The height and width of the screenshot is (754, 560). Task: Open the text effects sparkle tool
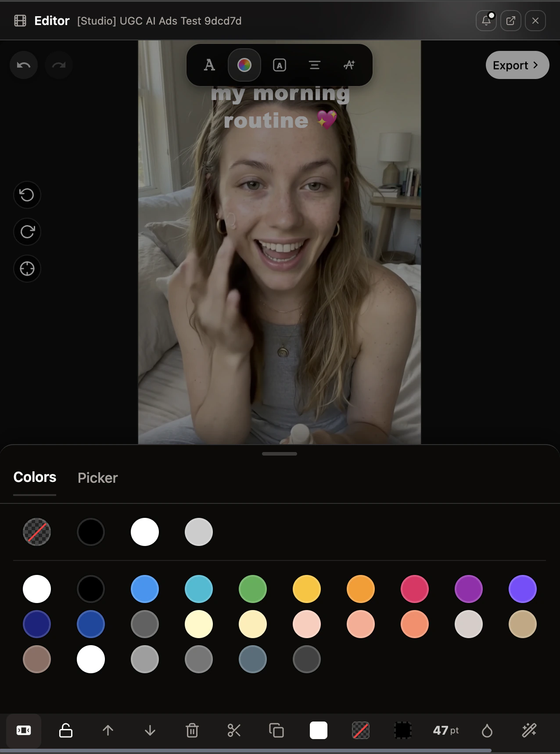[x=349, y=65]
